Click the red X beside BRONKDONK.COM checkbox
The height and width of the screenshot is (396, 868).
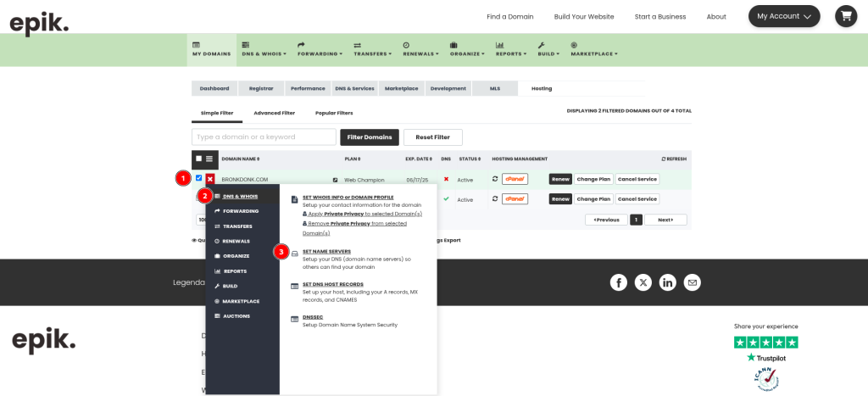coord(210,179)
